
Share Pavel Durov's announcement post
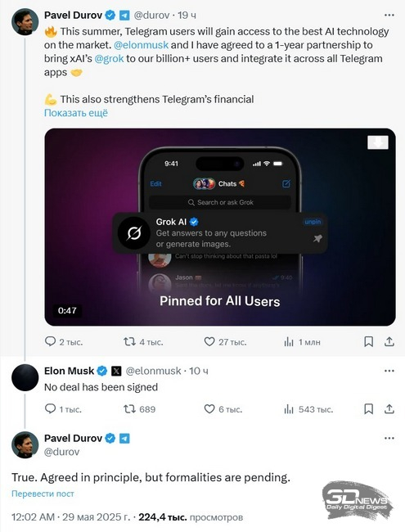click(389, 341)
